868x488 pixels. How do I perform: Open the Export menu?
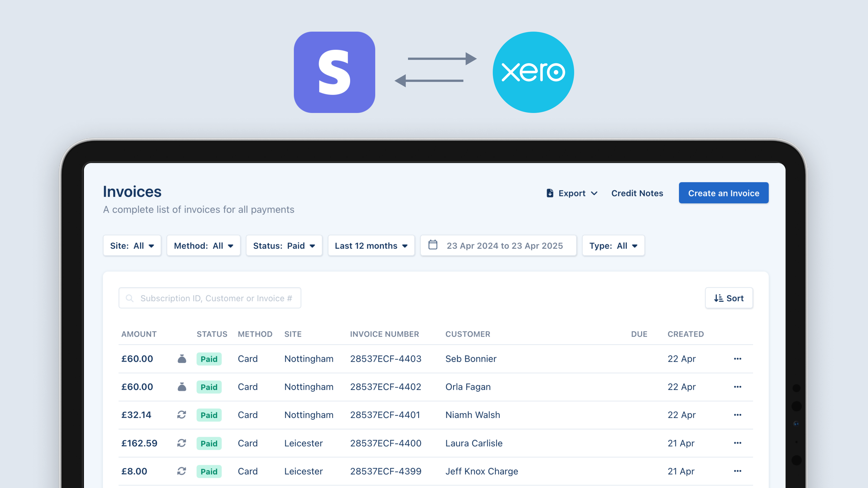[572, 193]
